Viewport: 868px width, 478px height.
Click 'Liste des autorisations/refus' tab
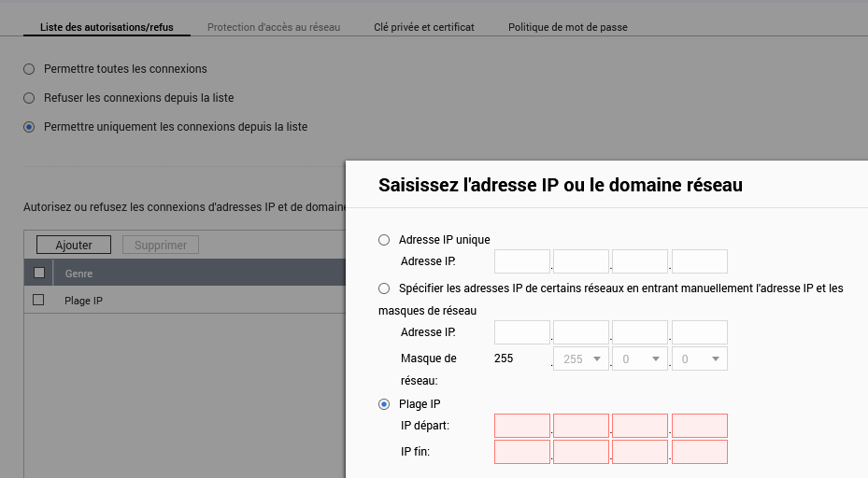[x=107, y=27]
